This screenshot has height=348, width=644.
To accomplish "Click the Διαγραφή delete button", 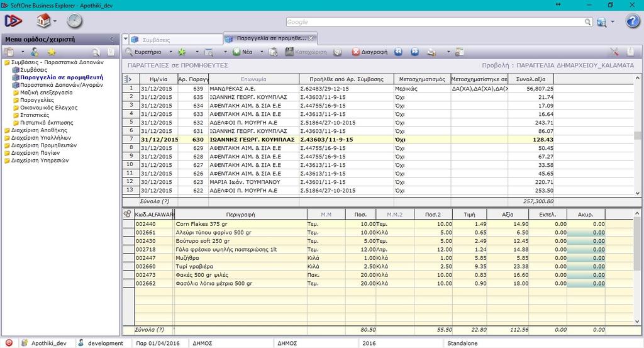I will point(370,52).
